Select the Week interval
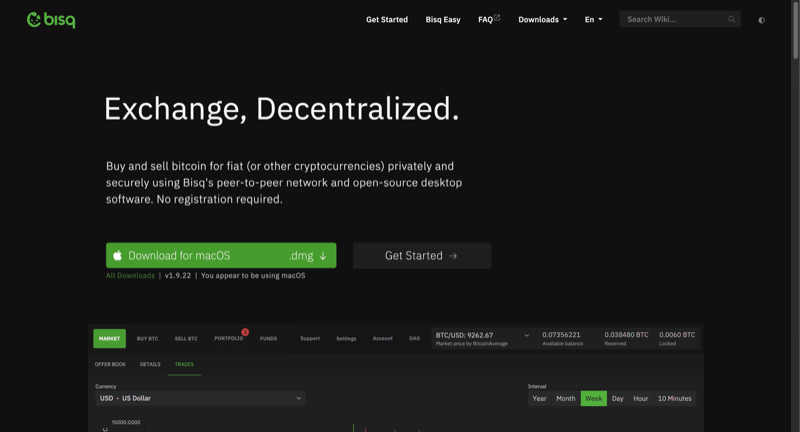 tap(593, 398)
